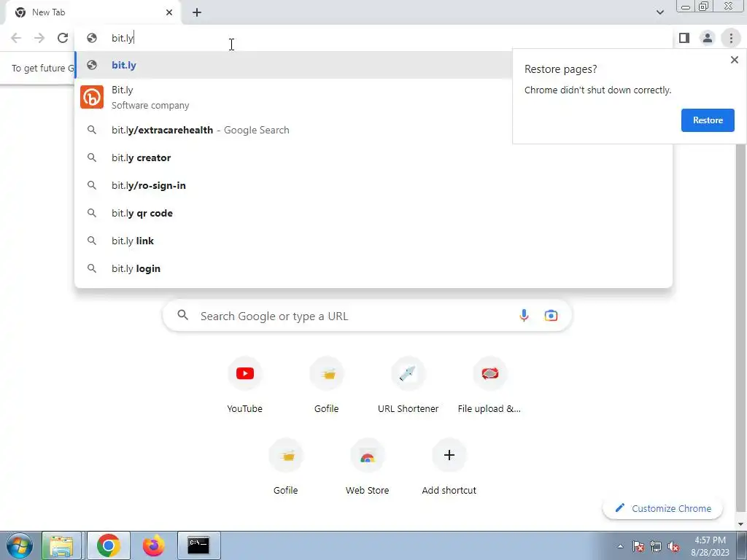Select bit.ly link suggestion
This screenshot has width=747, height=560.
click(373, 241)
